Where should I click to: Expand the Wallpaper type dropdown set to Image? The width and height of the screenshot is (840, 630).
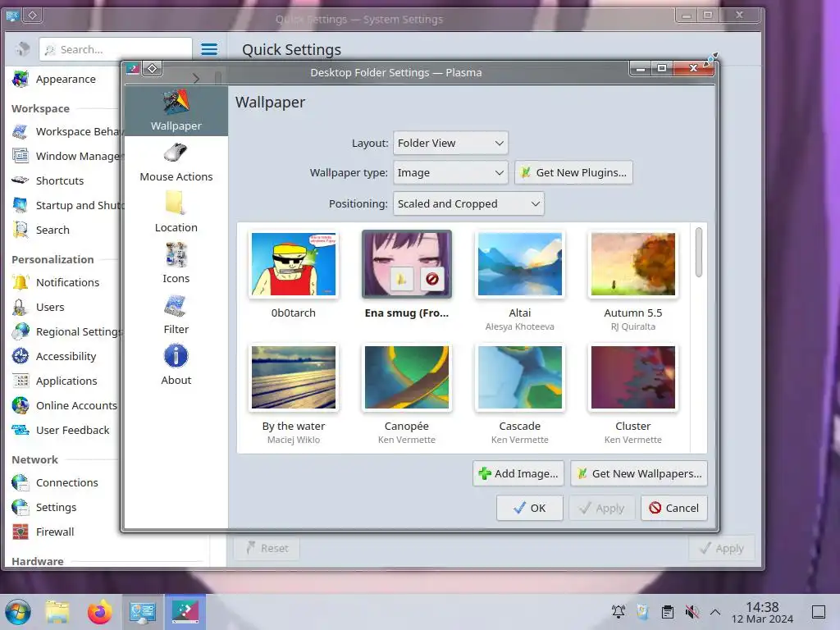click(x=450, y=172)
